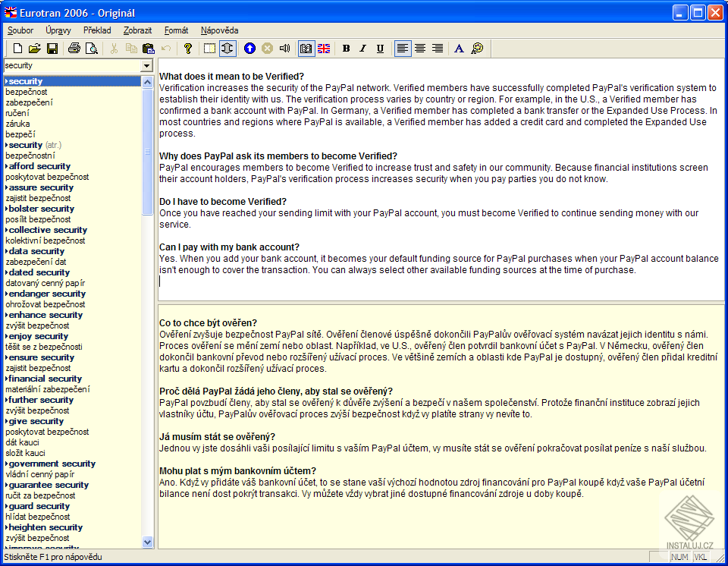Align text left

[x=403, y=49]
